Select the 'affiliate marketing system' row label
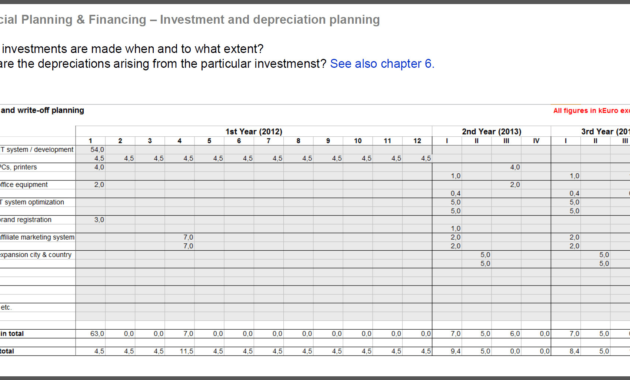Image resolution: width=630 pixels, height=380 pixels. (x=37, y=237)
